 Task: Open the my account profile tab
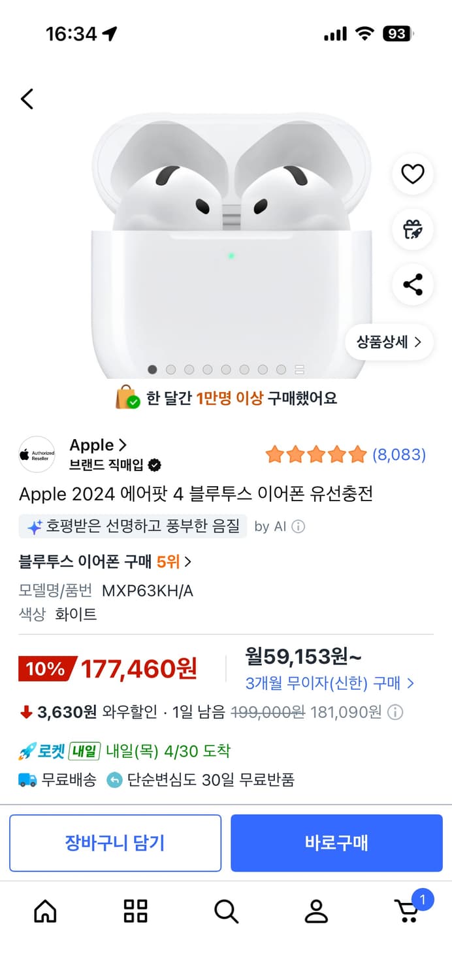316,911
